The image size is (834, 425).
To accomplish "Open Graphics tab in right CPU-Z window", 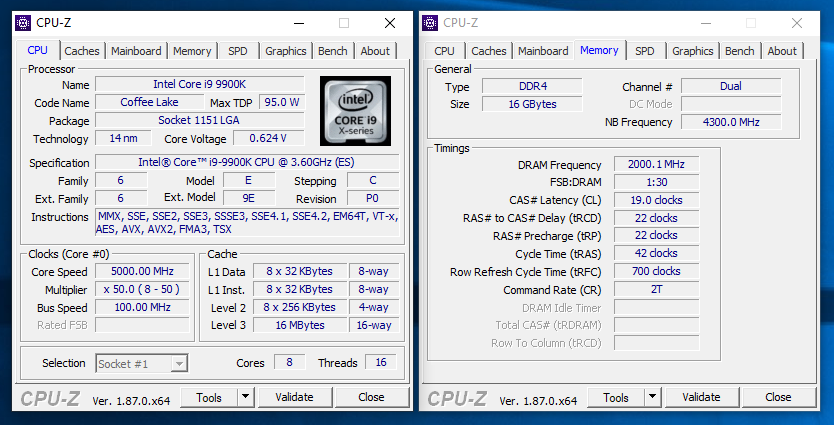I will [x=693, y=51].
